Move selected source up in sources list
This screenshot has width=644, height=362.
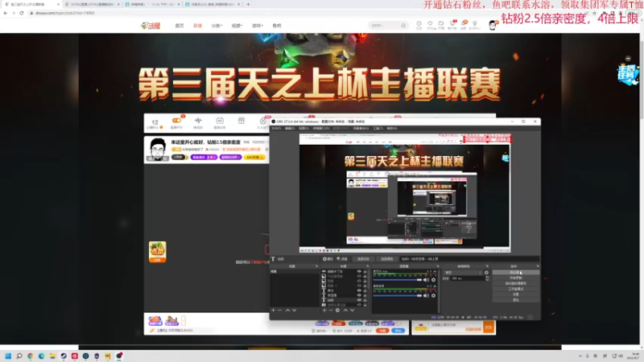coord(345,311)
